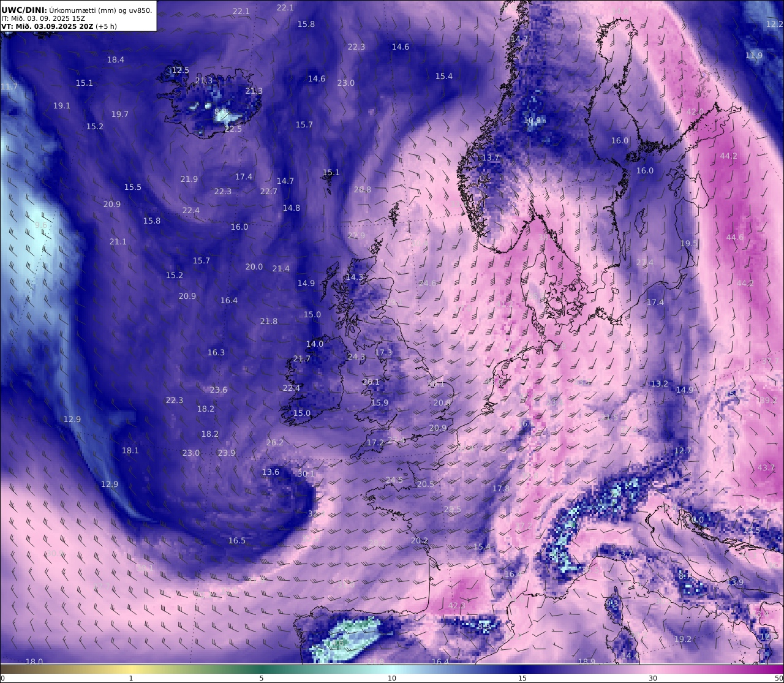Click the 13.6 value label
This screenshot has height=683, width=784.
[x=270, y=472]
